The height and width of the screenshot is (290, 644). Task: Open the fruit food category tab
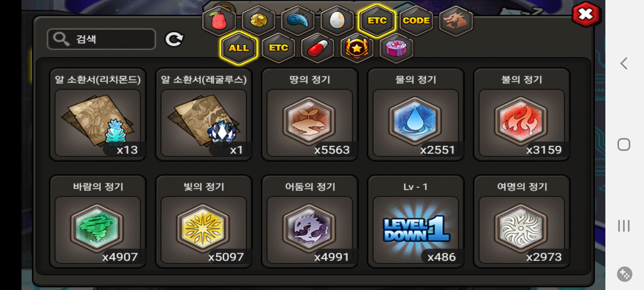point(219,21)
